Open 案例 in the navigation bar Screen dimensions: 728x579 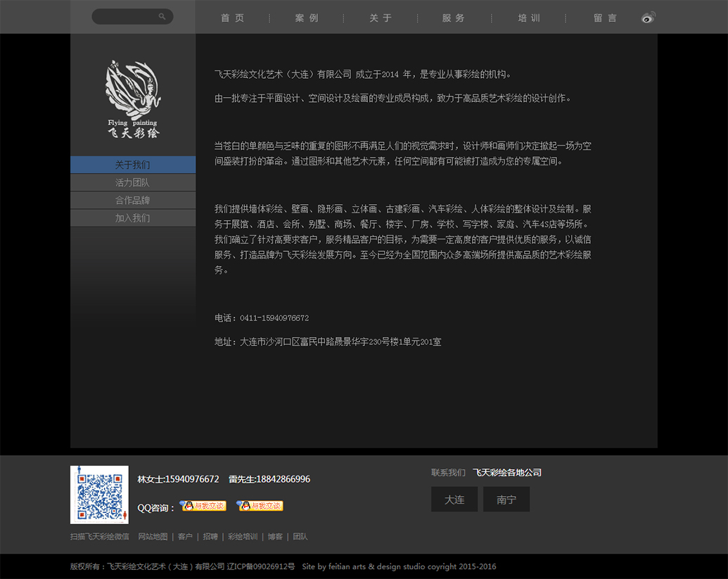click(307, 18)
